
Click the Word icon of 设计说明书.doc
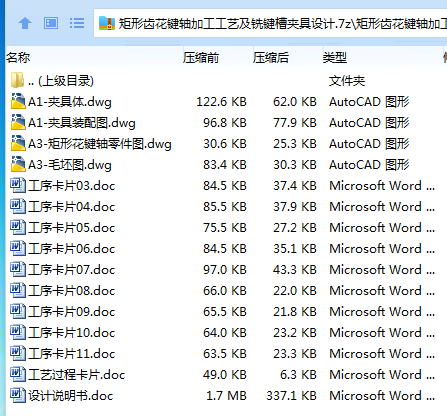pyautogui.click(x=18, y=395)
